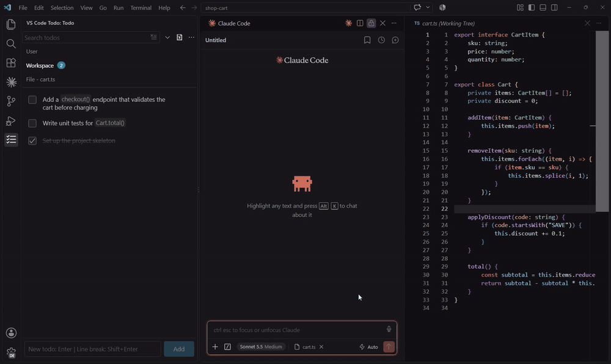This screenshot has height=364, width=611.
Task: Open the Extensions view in activity bar
Action: click(11, 63)
